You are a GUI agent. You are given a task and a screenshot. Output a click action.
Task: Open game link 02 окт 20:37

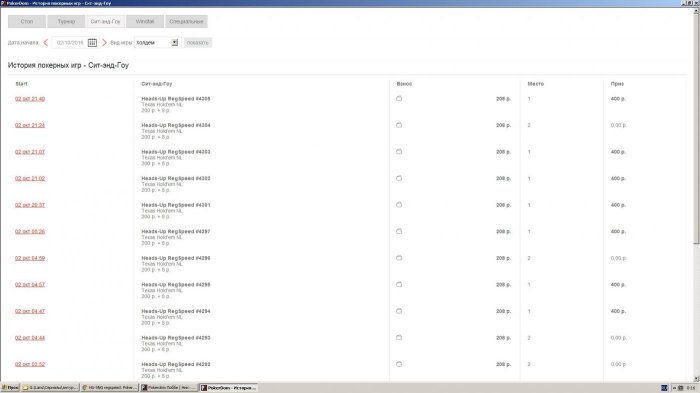click(30, 205)
